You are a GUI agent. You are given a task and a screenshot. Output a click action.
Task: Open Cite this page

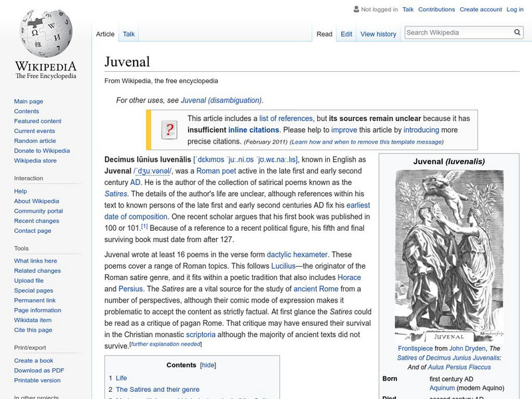coord(33,330)
